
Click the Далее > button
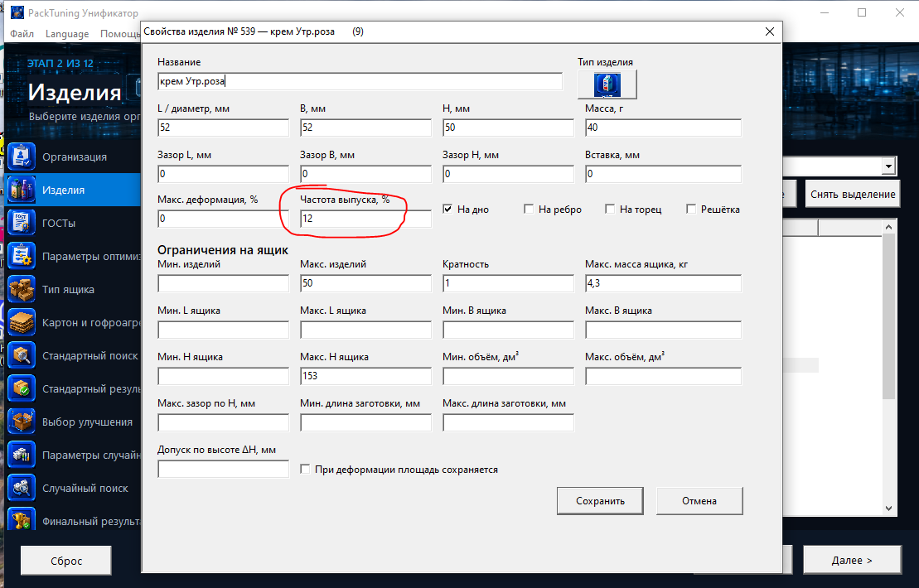point(852,561)
